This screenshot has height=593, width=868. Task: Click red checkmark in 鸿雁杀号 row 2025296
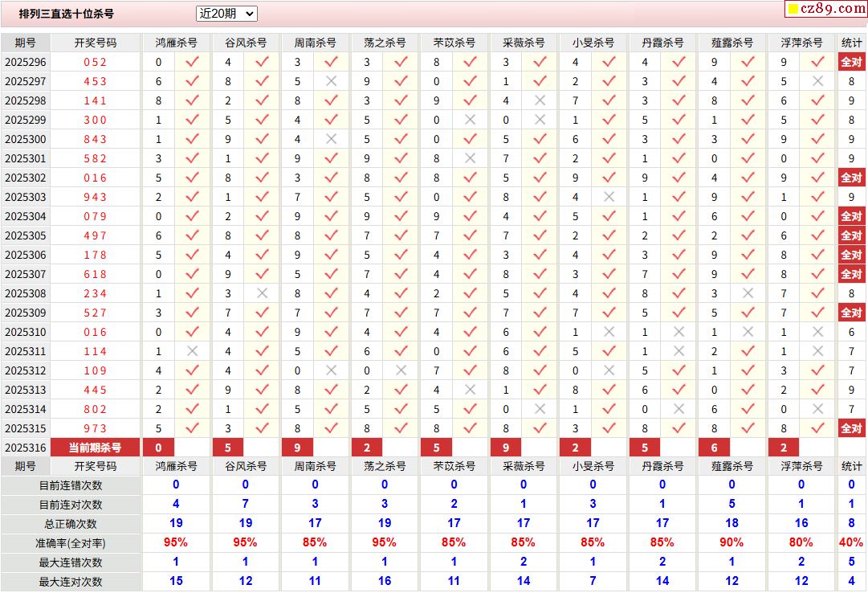click(x=192, y=62)
